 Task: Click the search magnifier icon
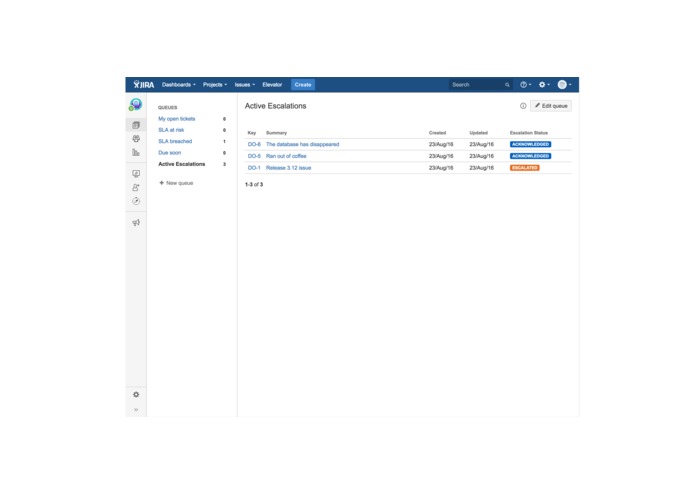coord(507,85)
